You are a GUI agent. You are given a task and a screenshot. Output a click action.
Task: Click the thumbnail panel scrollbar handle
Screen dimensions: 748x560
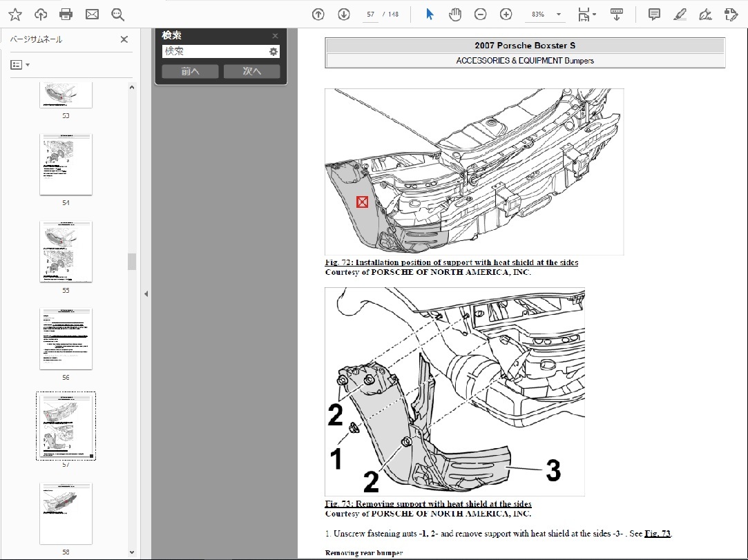coord(132,262)
